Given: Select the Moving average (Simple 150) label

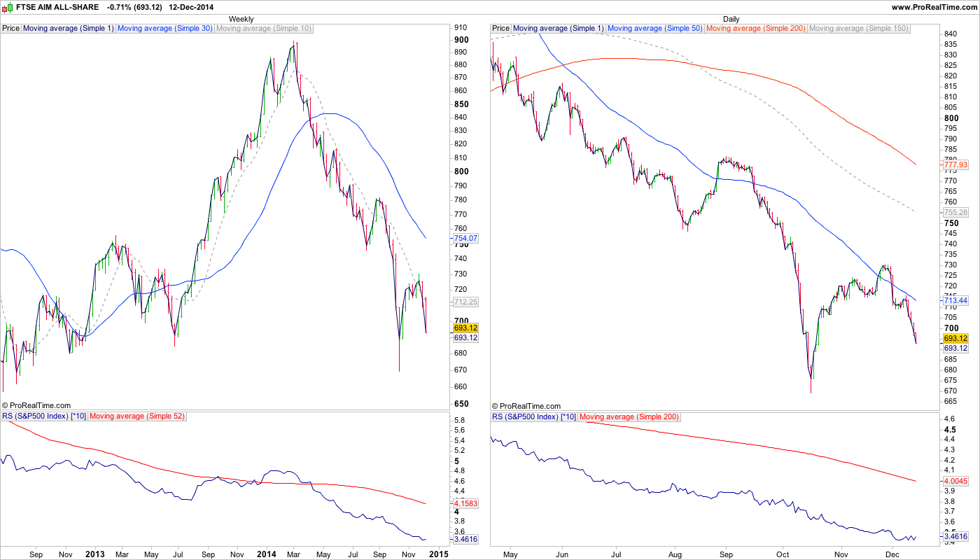Looking at the screenshot, I should [x=859, y=29].
